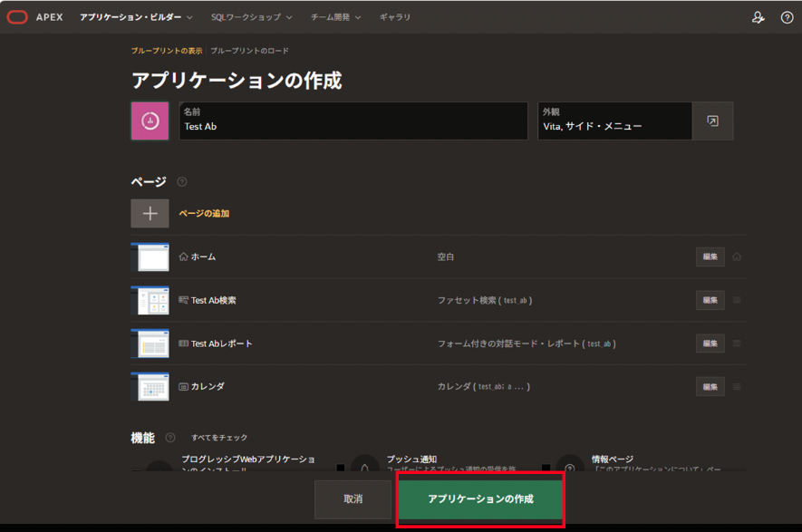Click the plus icon to add page
The image size is (802, 532).
tap(150, 213)
